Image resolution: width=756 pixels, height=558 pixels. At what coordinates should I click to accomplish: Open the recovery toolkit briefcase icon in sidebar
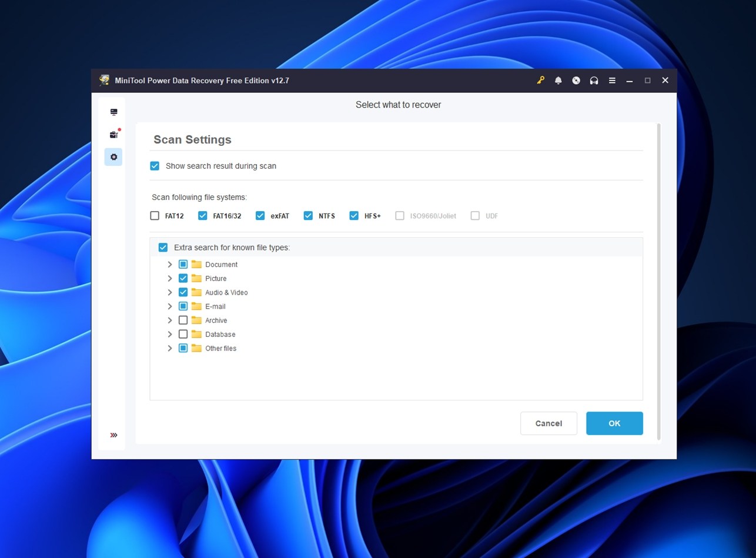(x=113, y=134)
